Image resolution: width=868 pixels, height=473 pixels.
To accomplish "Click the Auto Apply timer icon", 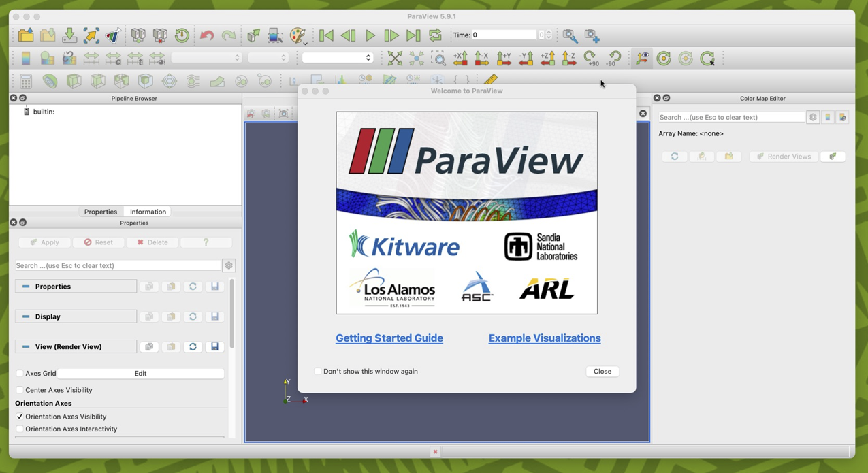I will tap(182, 35).
